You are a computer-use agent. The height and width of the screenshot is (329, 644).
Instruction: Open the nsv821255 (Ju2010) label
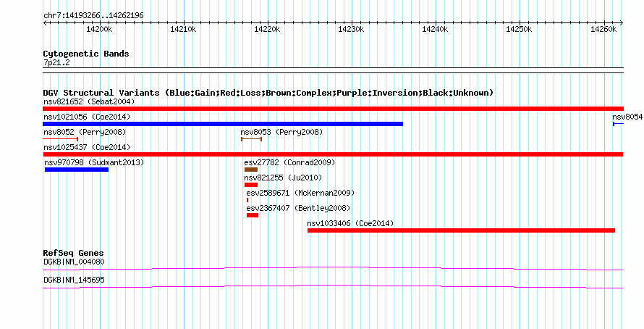[284, 178]
